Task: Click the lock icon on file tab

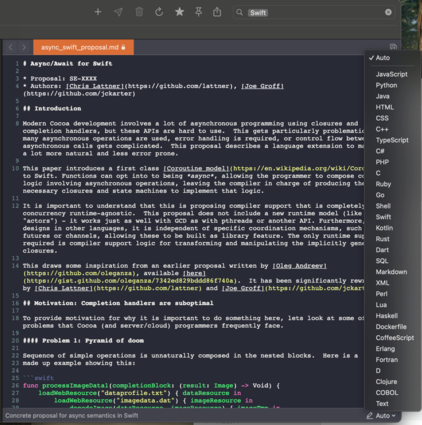Action: [x=123, y=47]
